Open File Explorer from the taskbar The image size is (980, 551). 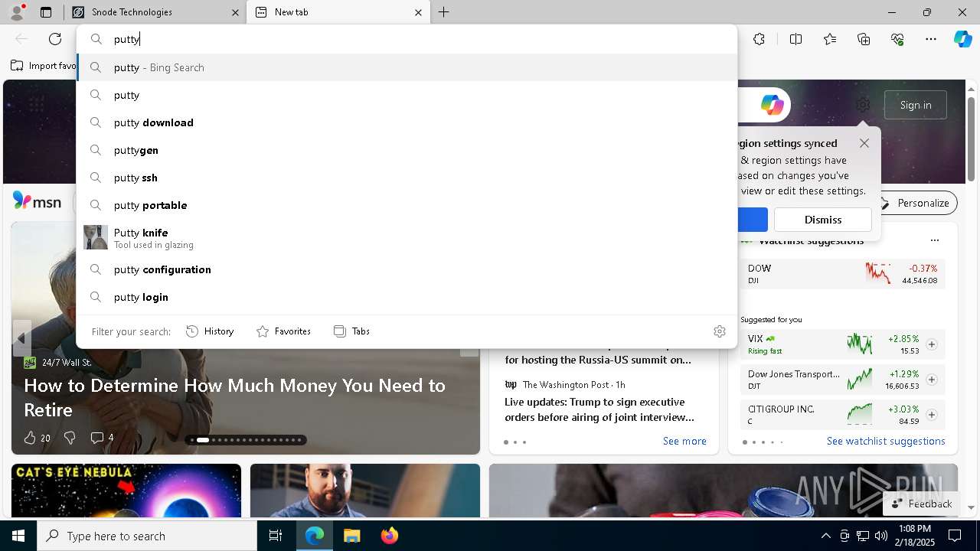point(351,536)
